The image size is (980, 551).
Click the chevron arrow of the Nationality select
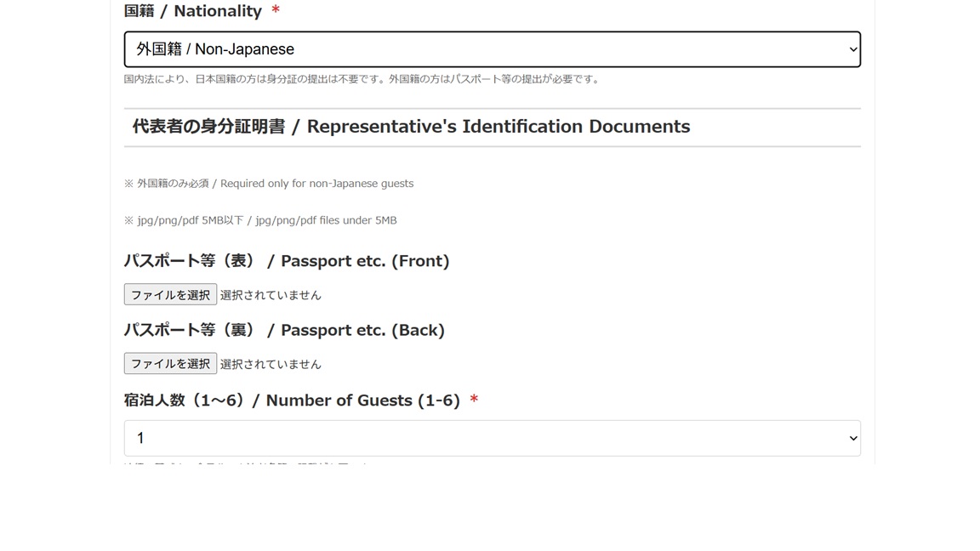coord(853,49)
